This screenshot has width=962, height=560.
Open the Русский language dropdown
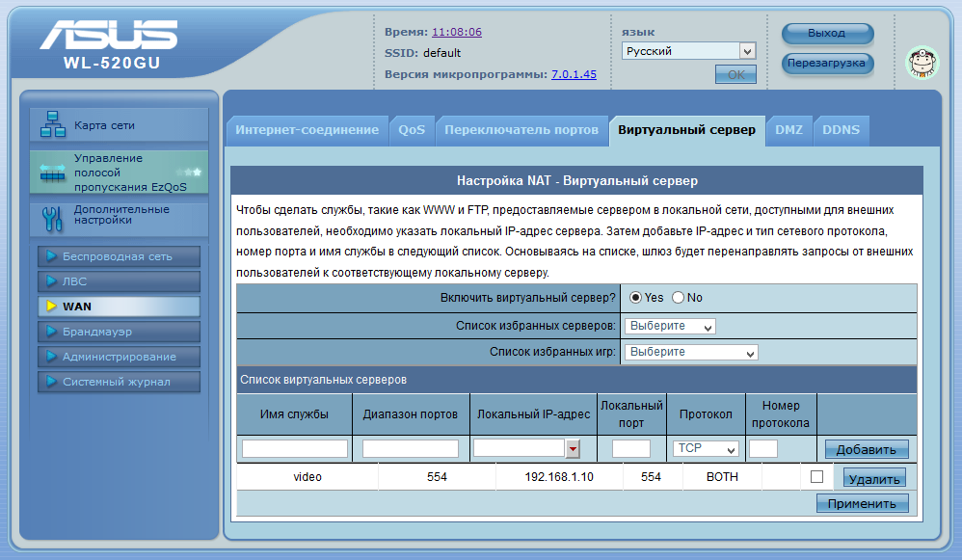coord(688,51)
